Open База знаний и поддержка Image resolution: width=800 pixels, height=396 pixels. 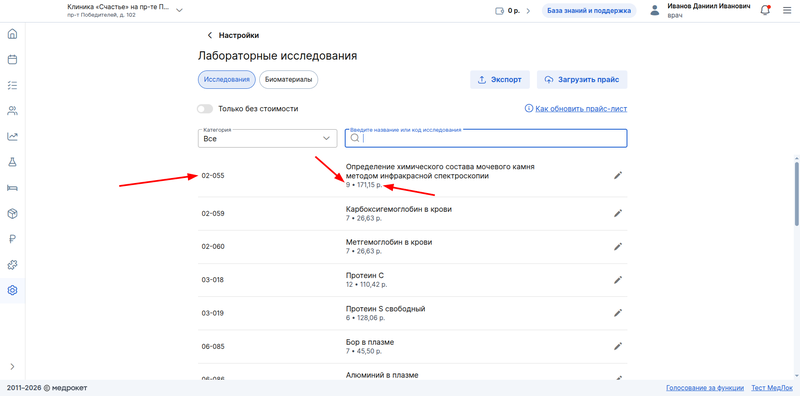589,11
